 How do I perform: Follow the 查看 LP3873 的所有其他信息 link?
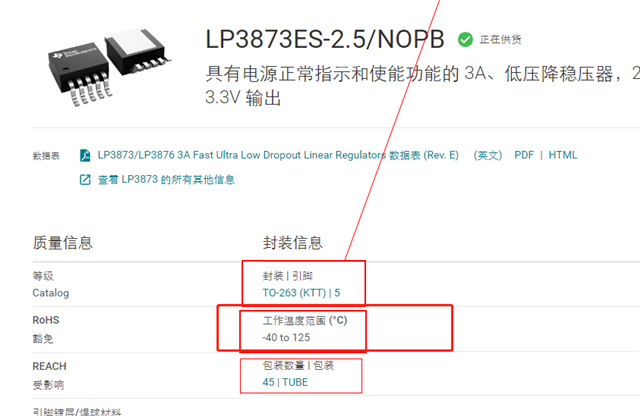(166, 180)
